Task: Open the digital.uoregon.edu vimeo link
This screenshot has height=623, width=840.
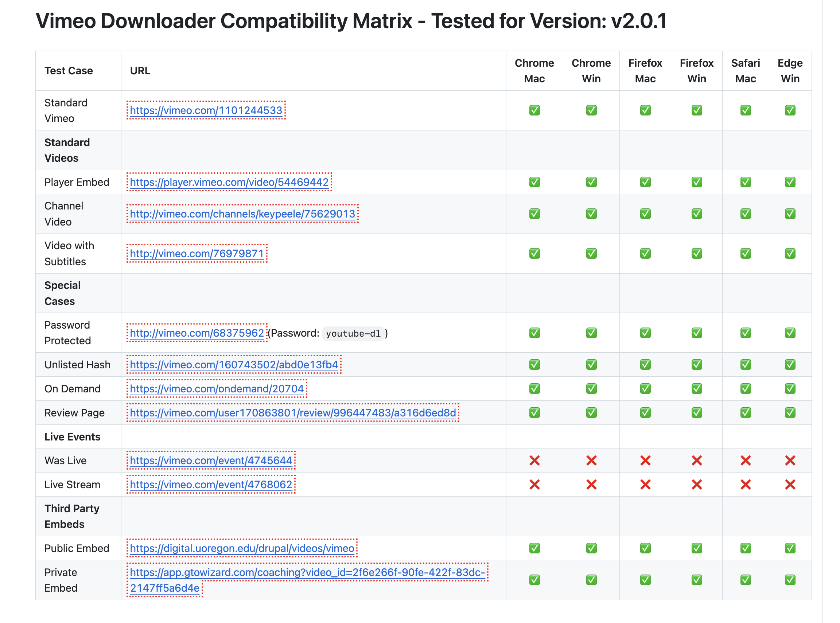Action: 242,548
